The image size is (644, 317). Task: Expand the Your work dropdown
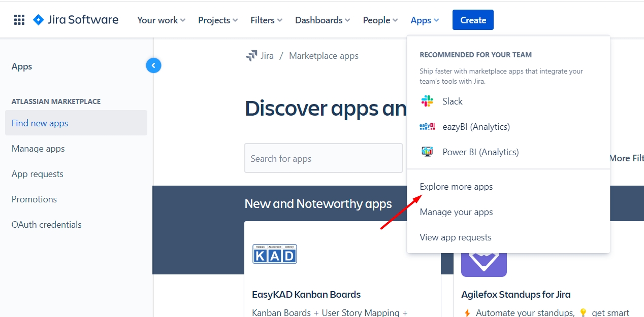click(161, 20)
